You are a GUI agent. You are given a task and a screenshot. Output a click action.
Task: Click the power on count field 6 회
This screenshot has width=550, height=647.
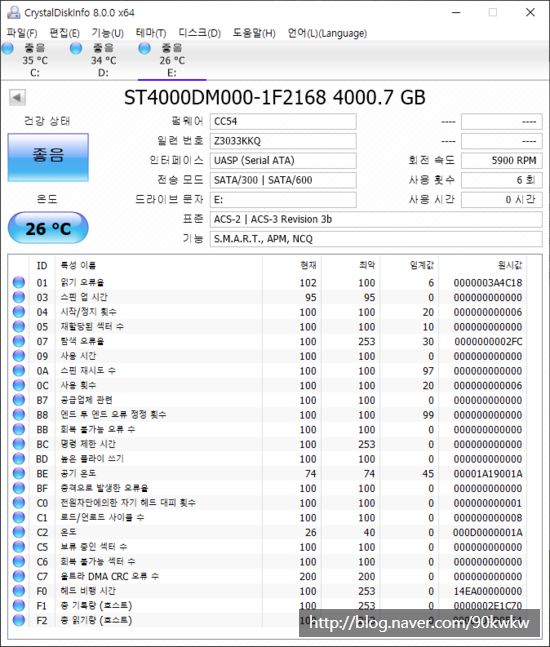502,180
